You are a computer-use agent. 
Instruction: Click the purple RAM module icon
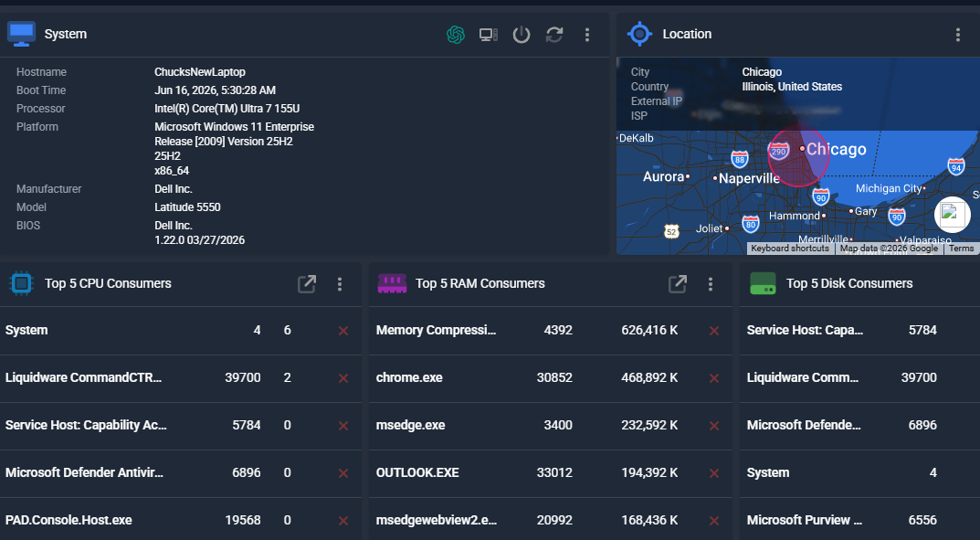coord(392,284)
